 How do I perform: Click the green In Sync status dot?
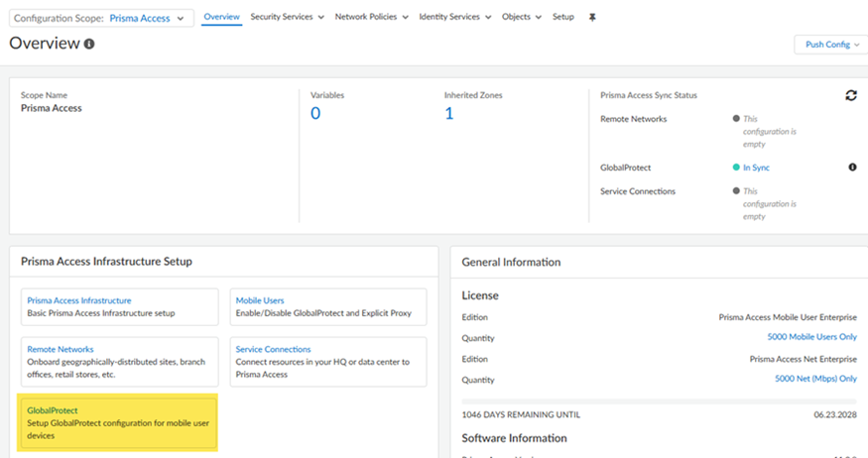point(736,168)
